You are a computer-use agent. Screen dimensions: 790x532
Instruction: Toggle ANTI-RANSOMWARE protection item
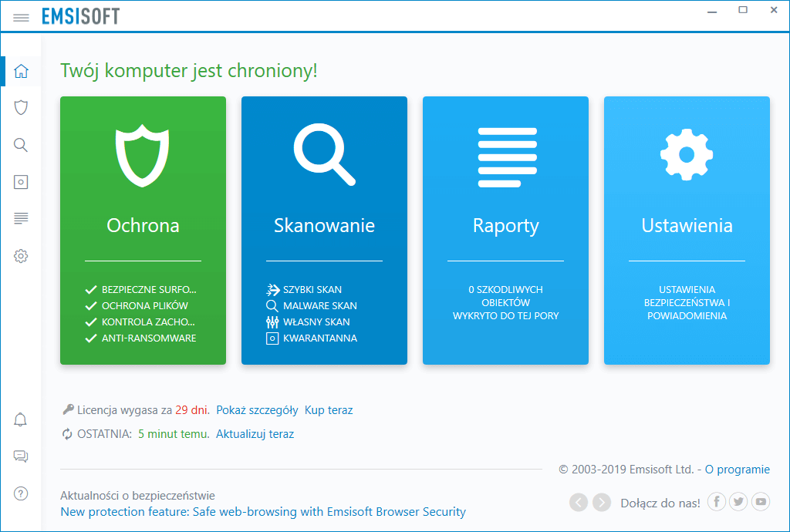click(x=140, y=338)
